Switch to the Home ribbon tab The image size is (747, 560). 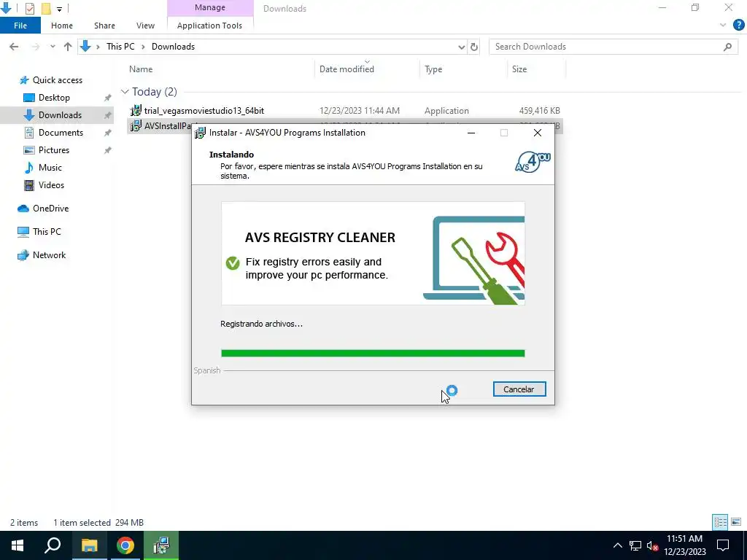62,26
